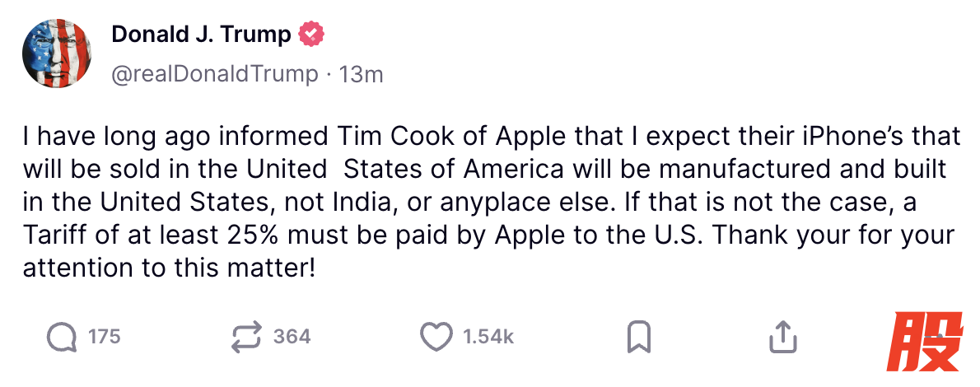Image resolution: width=980 pixels, height=387 pixels.
Task: Repost using the retweet arrows icon
Action: (246, 337)
